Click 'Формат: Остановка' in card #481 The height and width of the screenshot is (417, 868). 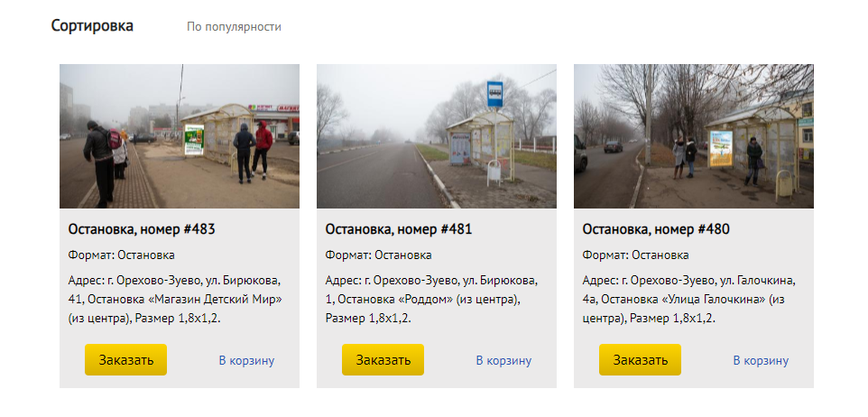coord(379,255)
